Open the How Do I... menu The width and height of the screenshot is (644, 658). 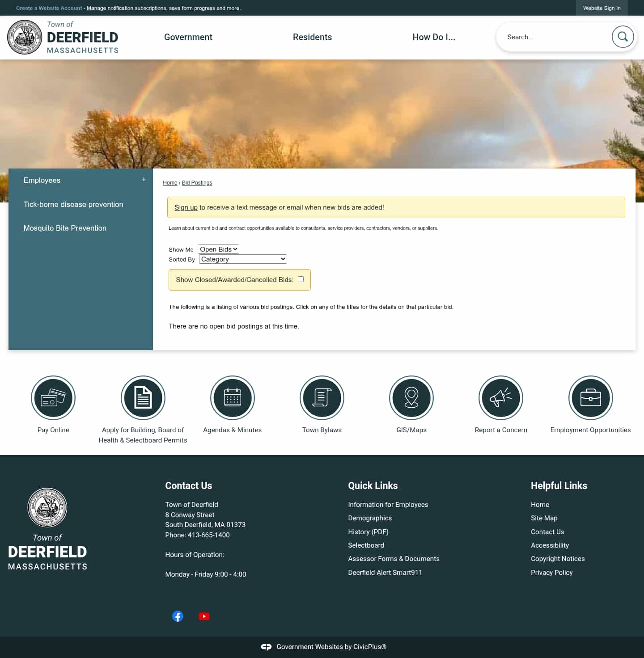click(434, 37)
